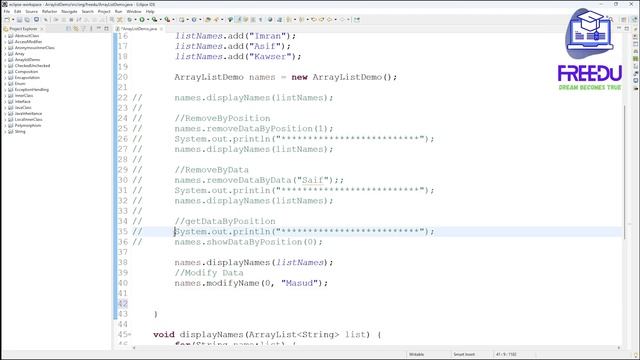The width and height of the screenshot is (640, 360).
Task: Expand the AnonymousInnerClass project
Action: click(5, 48)
